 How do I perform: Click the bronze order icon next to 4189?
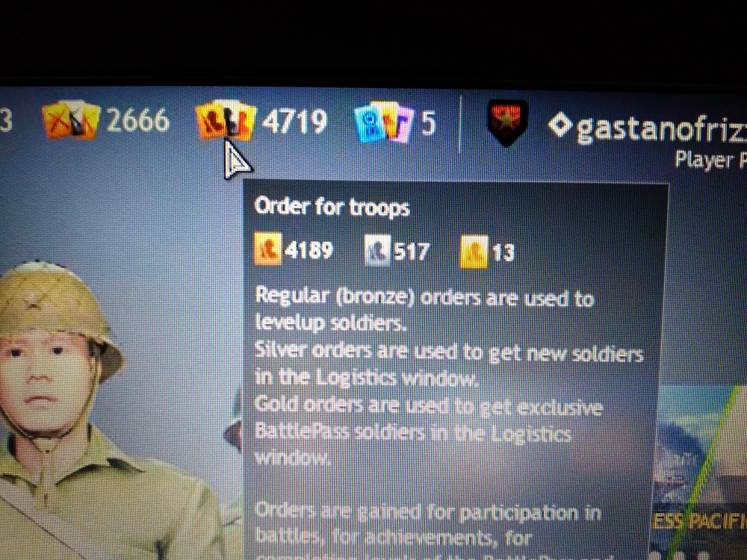[x=267, y=248]
